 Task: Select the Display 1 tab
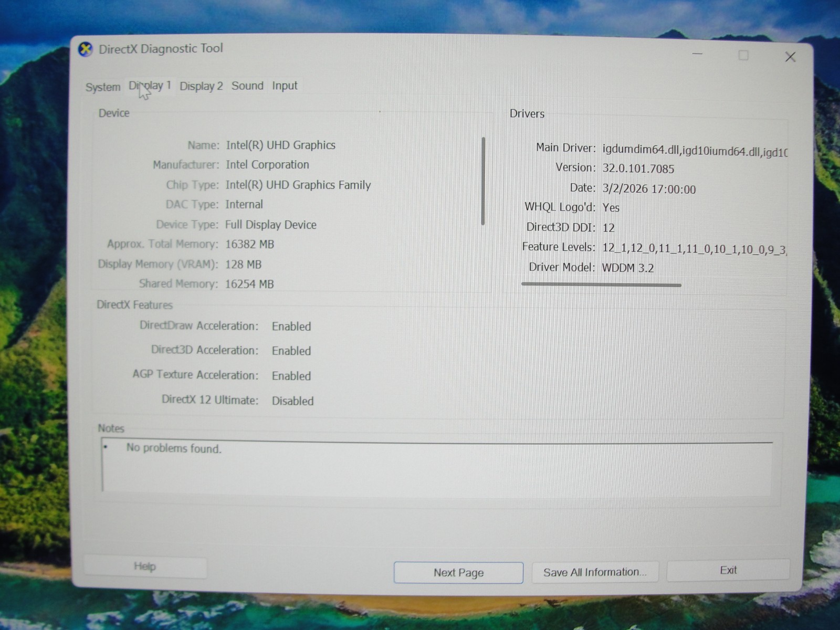tap(150, 86)
